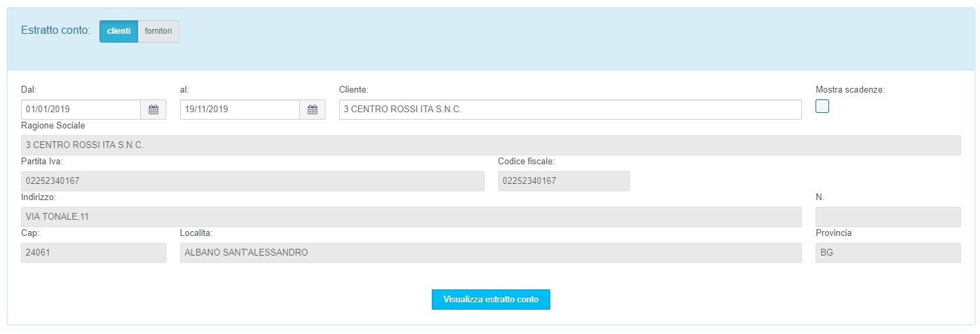This screenshot has height=334, width=980.
Task: Click the Visualizza estratto conto button
Action: pos(491,300)
